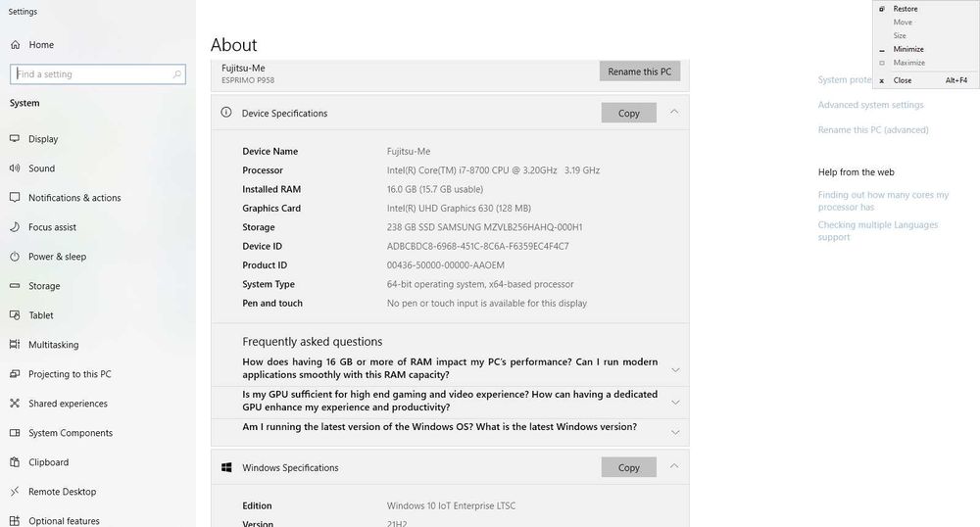Click the Product ID value 00436-50000-00000-AAOEM

[x=446, y=264]
